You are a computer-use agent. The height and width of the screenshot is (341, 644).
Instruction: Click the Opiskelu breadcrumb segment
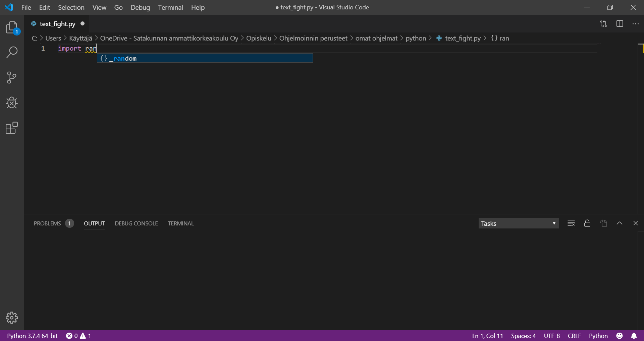pyautogui.click(x=259, y=38)
